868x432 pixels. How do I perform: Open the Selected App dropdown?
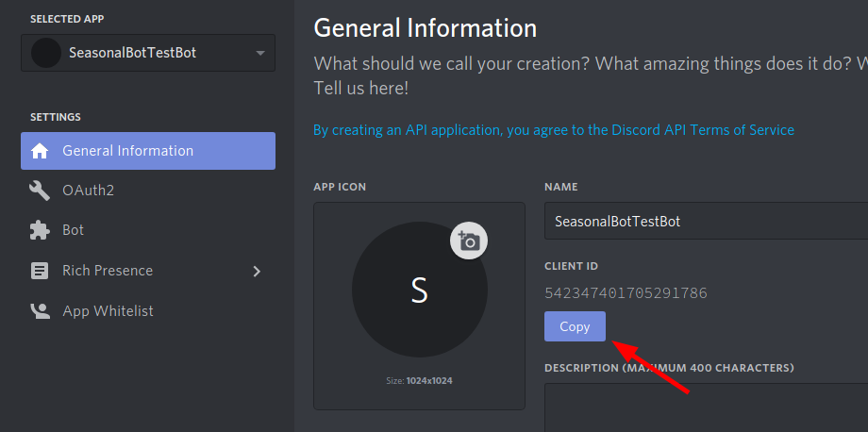tap(148, 53)
